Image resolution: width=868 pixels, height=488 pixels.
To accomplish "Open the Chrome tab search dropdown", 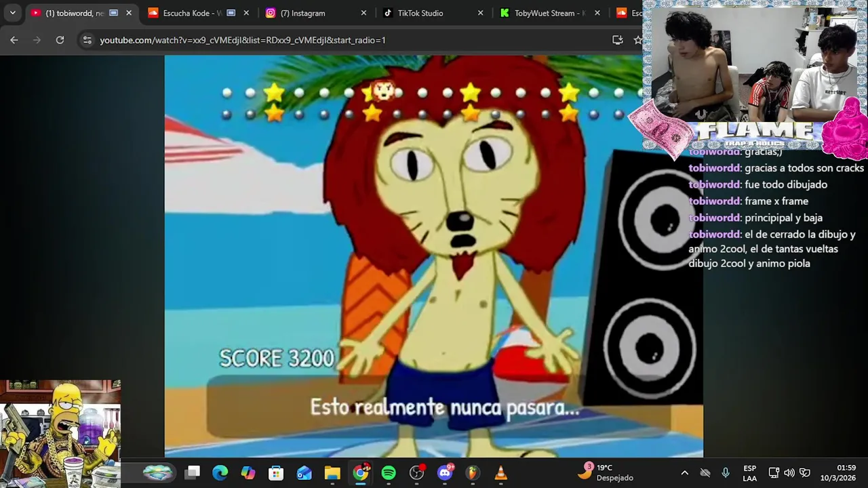I will [12, 13].
